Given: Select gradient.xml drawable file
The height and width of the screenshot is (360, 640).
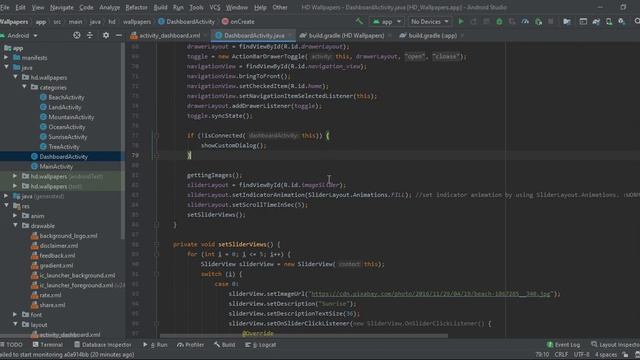Looking at the screenshot, I should point(56,265).
